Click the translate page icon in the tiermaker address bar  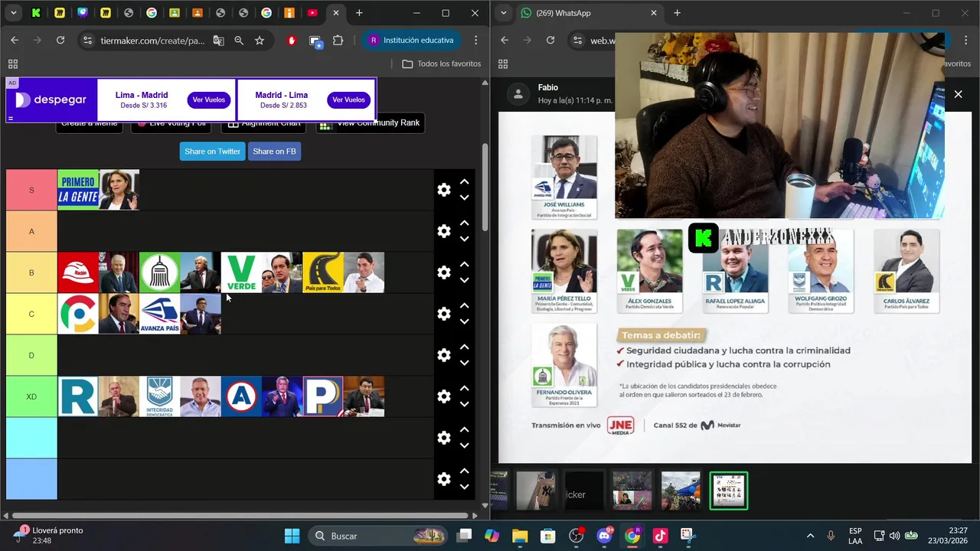coord(218,41)
